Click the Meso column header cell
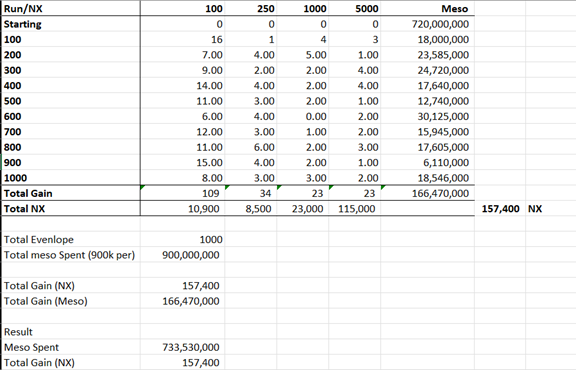 click(x=427, y=8)
